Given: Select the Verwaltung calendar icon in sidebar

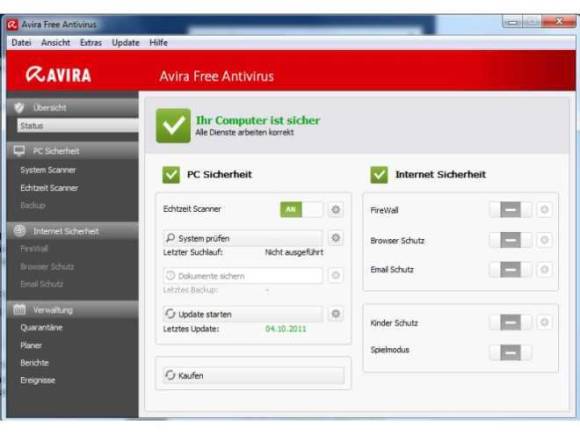Looking at the screenshot, I should (19, 309).
